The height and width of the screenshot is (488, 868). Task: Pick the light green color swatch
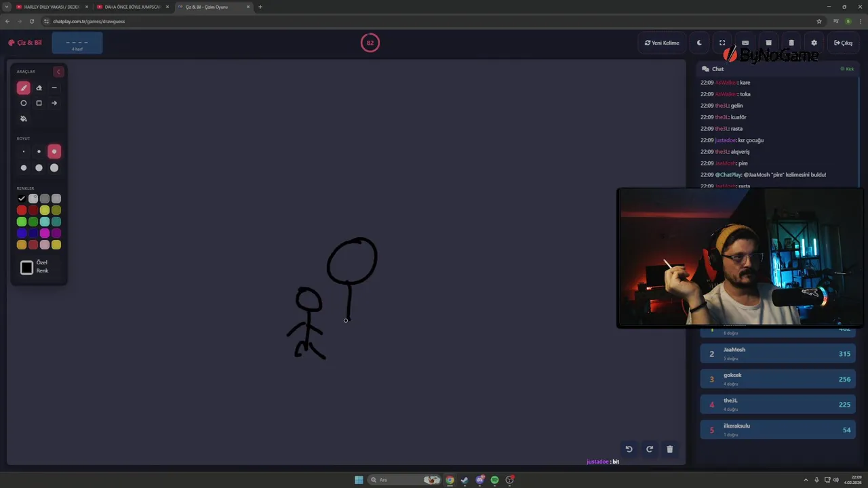click(22, 222)
